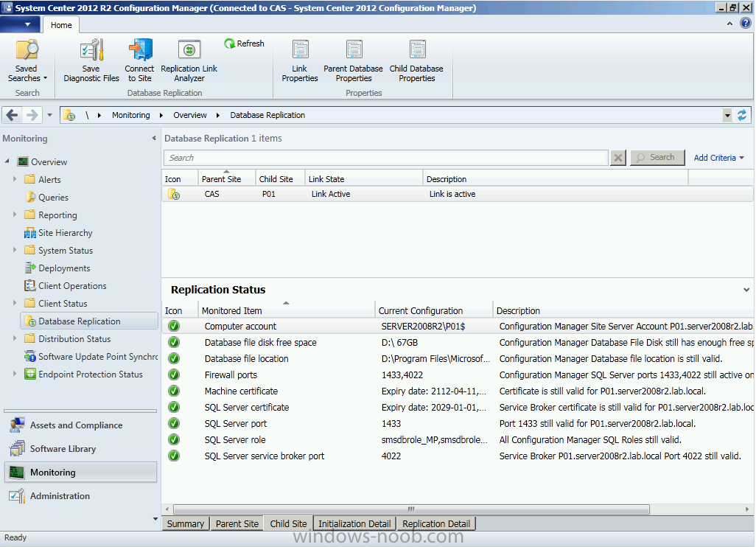This screenshot has height=547, width=756.
Task: Open the Administration workspace
Action: [80, 496]
